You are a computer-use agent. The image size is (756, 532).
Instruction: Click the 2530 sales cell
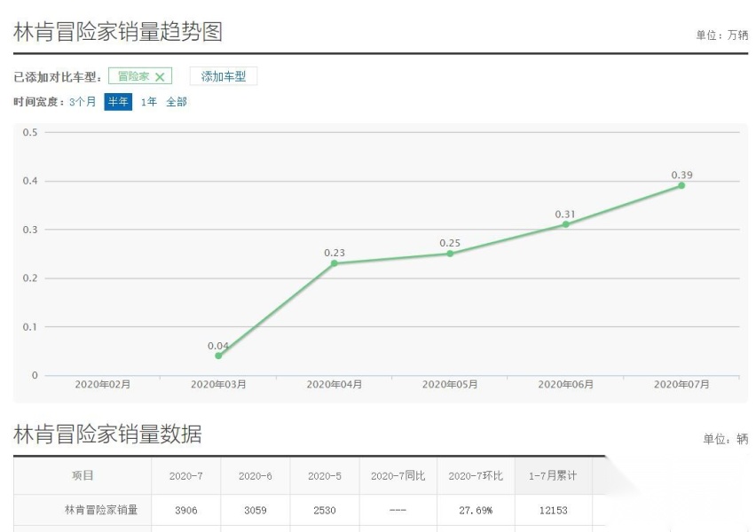pyautogui.click(x=325, y=511)
